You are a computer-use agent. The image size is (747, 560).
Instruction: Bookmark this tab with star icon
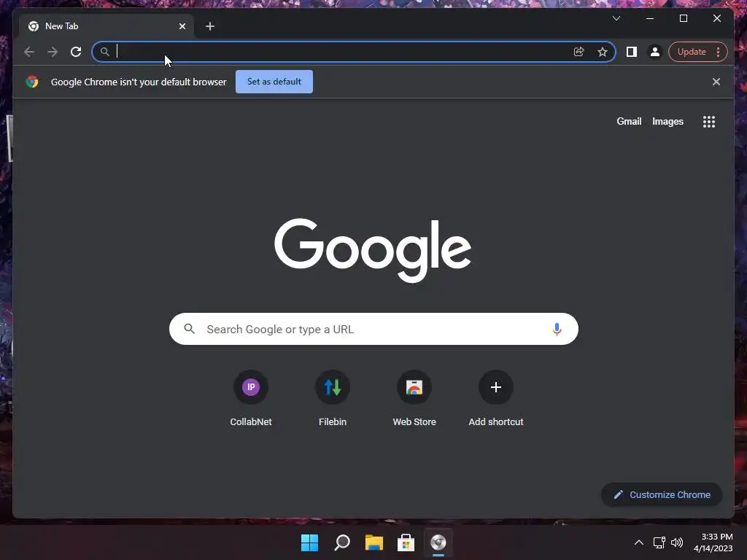pos(603,52)
